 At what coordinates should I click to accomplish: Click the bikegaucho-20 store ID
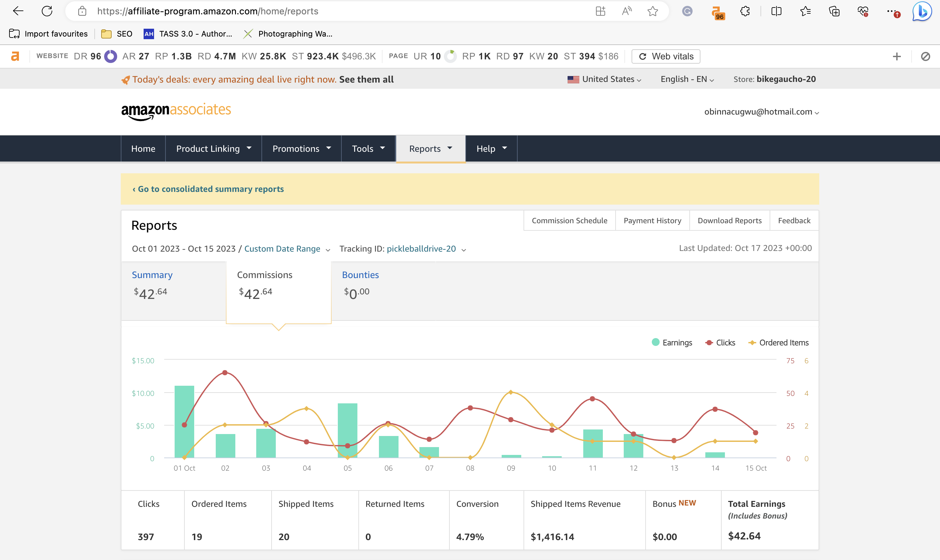point(786,79)
